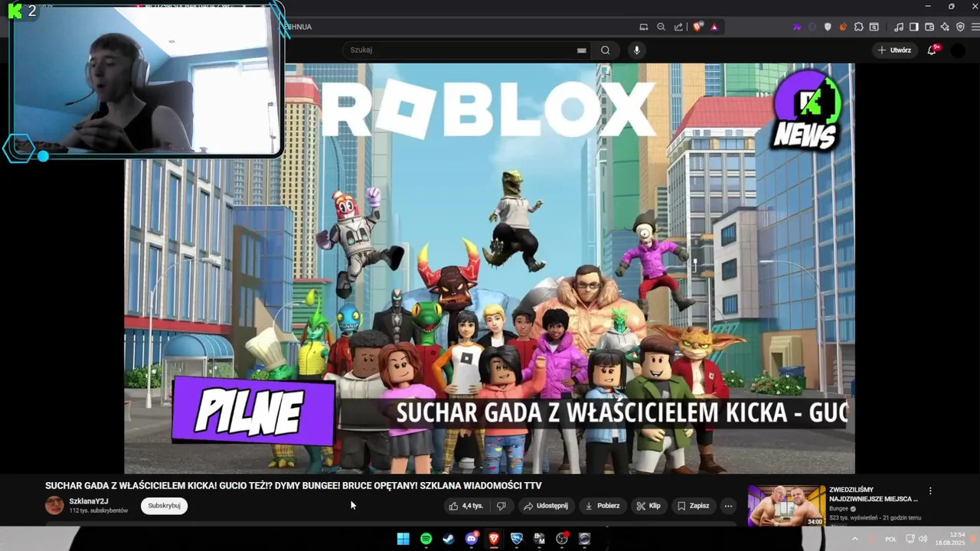Image resolution: width=980 pixels, height=551 pixels.
Task: Click the search magnifier button
Action: pos(605,50)
